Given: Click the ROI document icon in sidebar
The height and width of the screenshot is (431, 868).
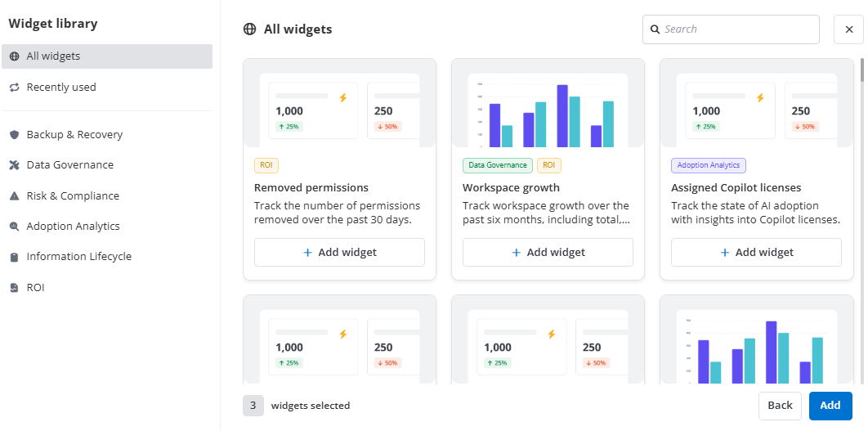Looking at the screenshot, I should point(14,288).
